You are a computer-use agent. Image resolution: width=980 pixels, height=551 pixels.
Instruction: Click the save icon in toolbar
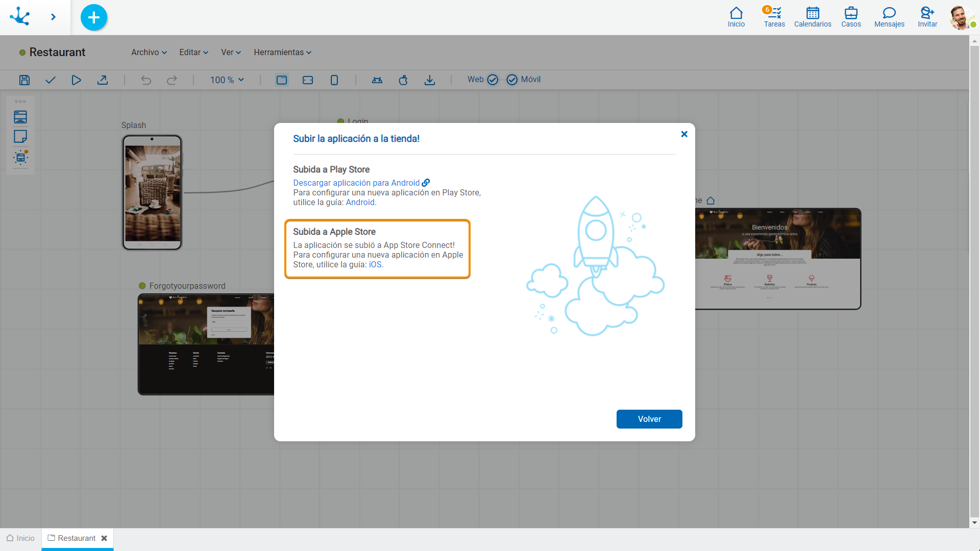coord(24,80)
